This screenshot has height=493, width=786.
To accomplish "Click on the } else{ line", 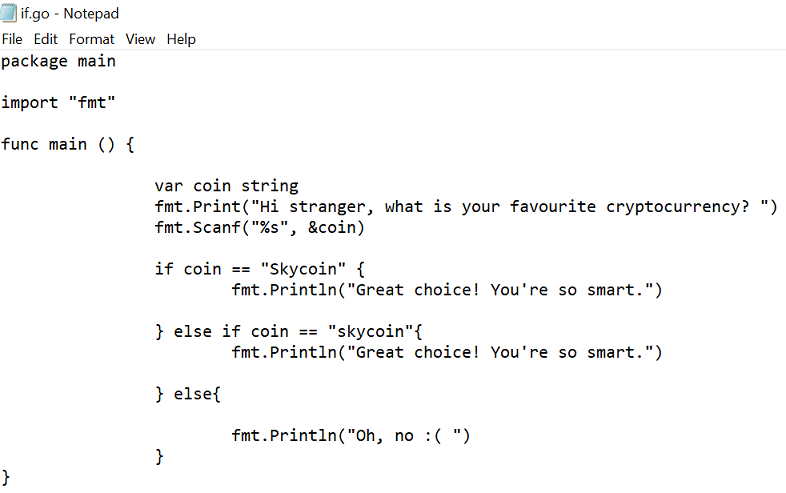I will pyautogui.click(x=187, y=394).
